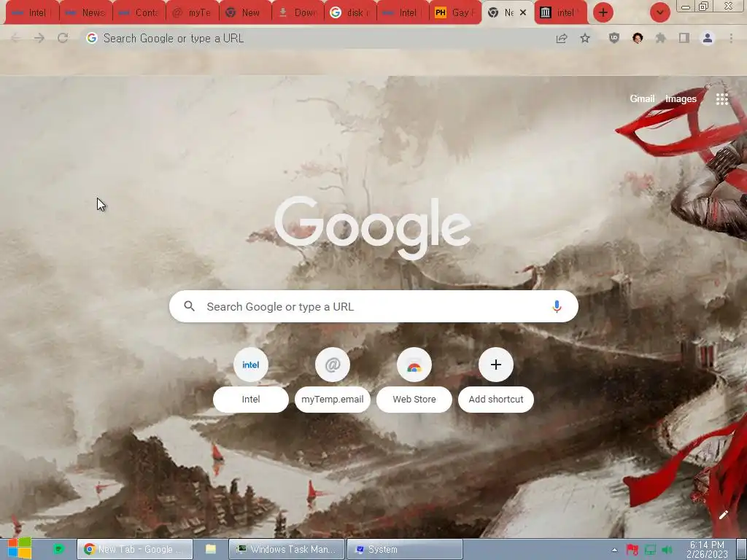Switch to the disk Google search tab
Screen dimensions: 747x560
350,13
